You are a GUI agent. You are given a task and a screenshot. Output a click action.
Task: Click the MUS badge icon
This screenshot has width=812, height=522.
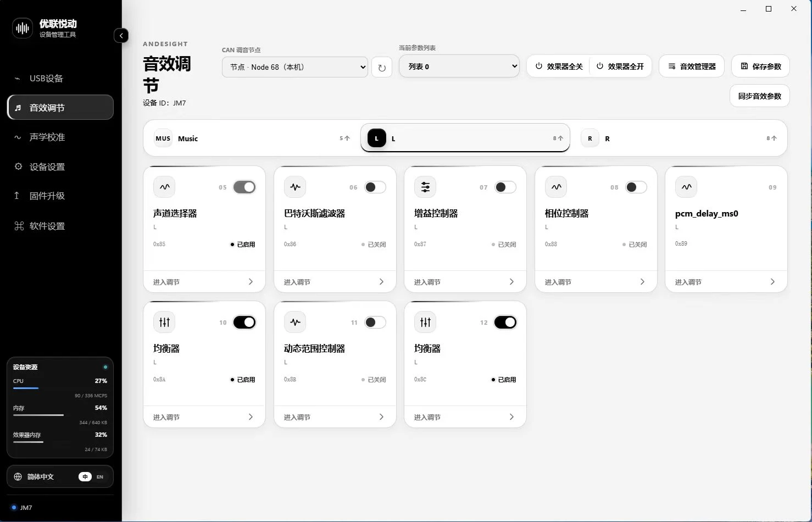point(163,138)
